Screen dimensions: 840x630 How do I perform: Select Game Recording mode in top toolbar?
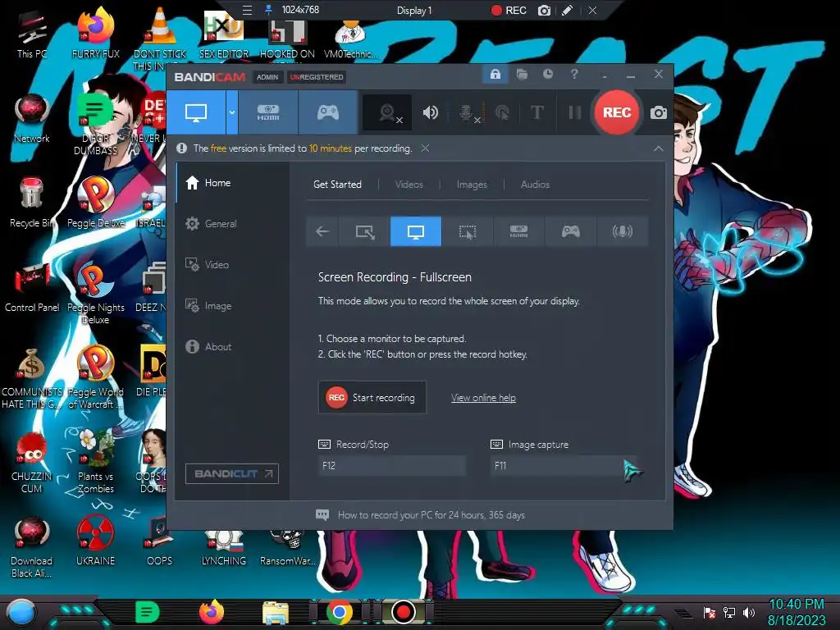tap(328, 112)
